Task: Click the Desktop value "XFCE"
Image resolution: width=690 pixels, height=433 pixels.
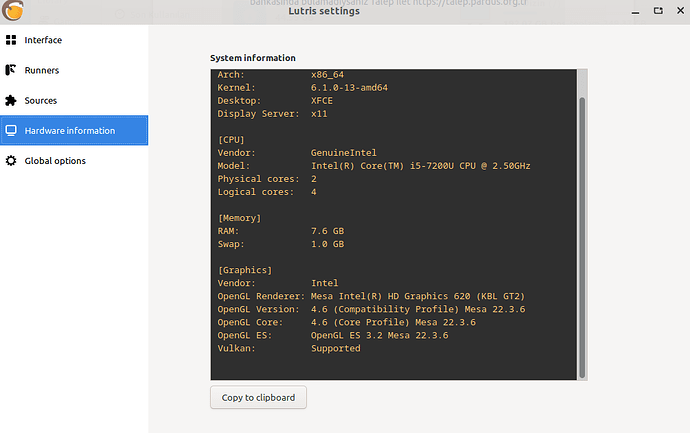Action: point(322,101)
